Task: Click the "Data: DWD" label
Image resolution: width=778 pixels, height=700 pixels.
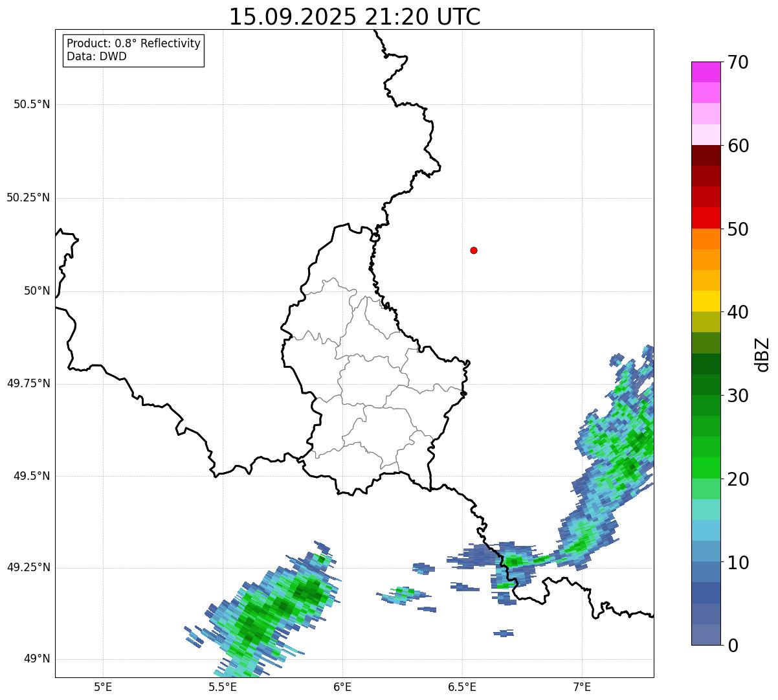Action: click(96, 56)
